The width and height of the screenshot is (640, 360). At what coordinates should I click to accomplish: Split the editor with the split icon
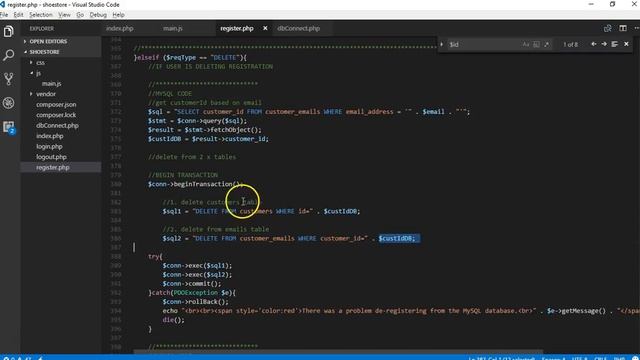point(623,28)
